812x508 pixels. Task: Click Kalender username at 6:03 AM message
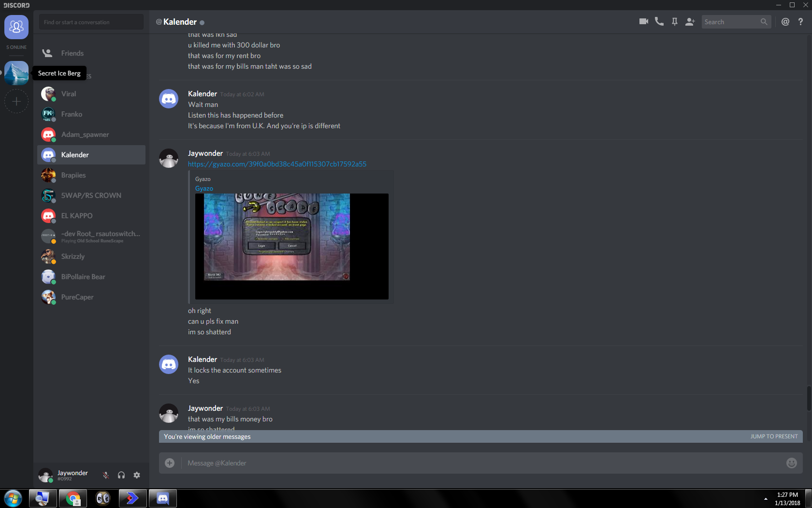tap(203, 359)
